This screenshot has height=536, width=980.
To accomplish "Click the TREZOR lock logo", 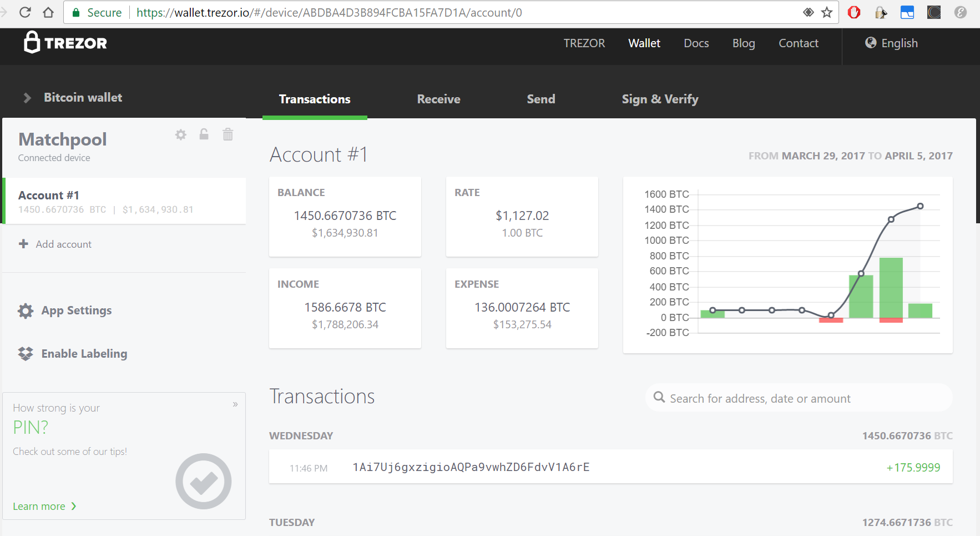I will coord(65,42).
